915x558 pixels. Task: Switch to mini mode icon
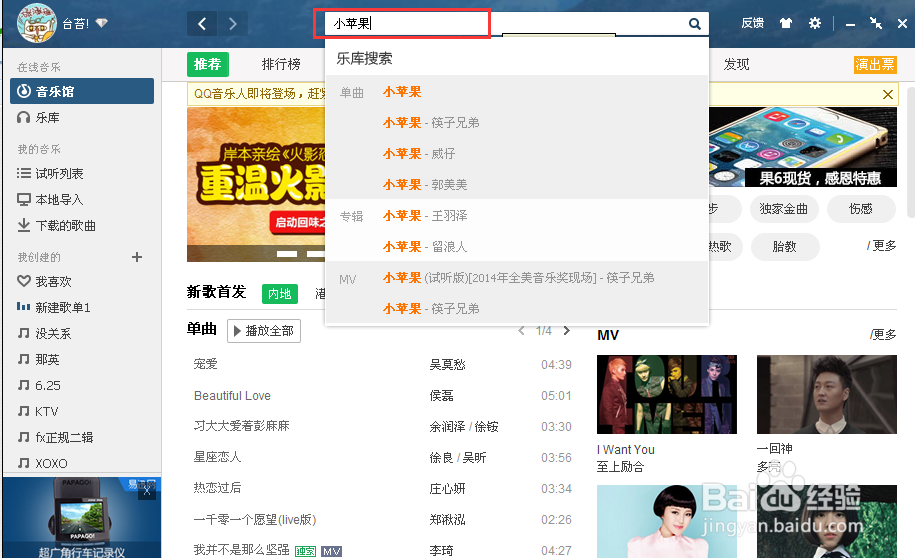click(876, 23)
